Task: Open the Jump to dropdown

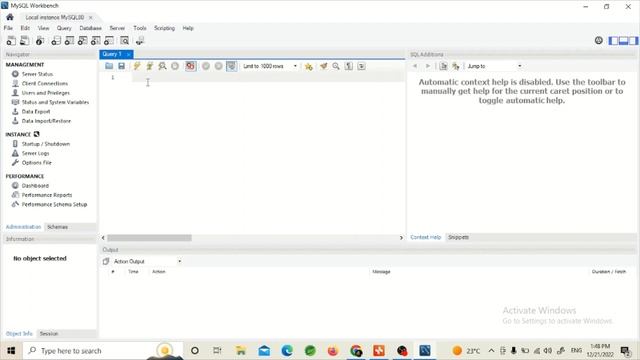Action: point(494,66)
